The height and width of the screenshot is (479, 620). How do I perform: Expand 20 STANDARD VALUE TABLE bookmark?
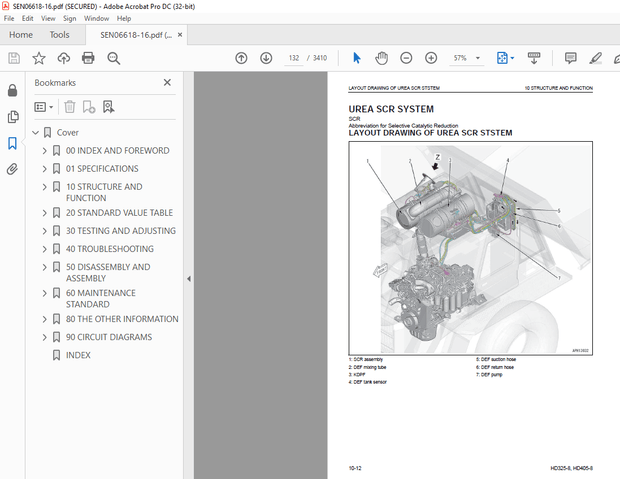44,213
